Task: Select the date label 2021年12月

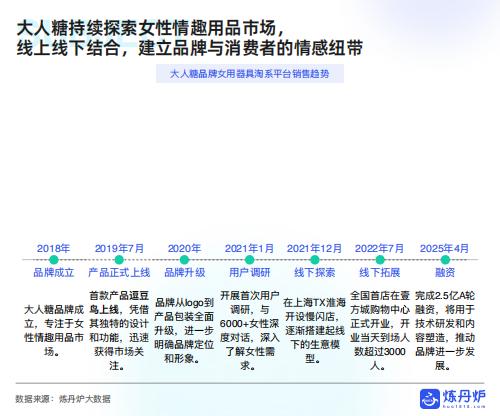Action: click(314, 248)
